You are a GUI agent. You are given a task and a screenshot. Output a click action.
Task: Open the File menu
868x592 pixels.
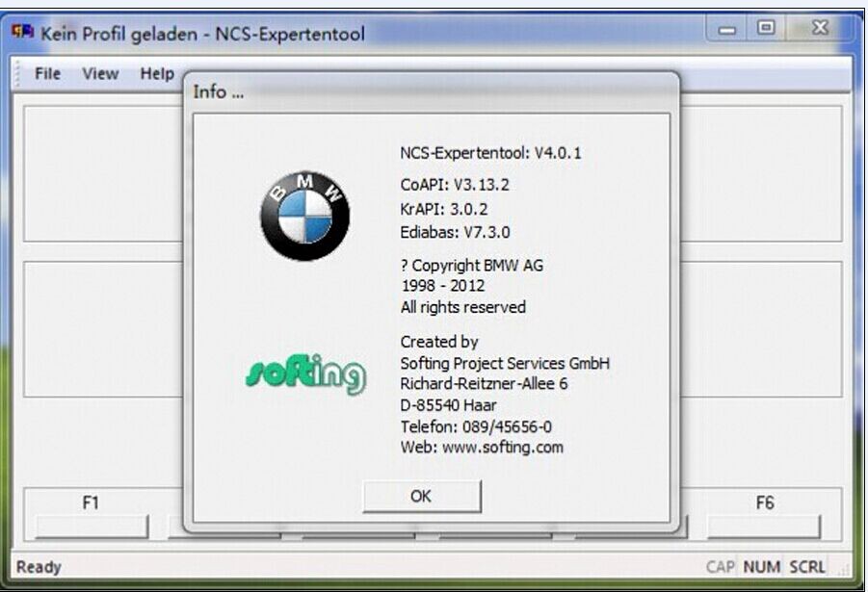point(46,73)
